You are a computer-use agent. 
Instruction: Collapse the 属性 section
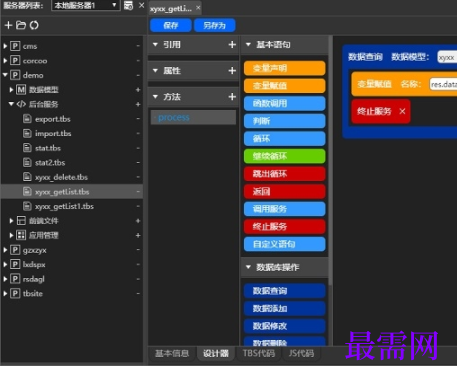[155, 70]
